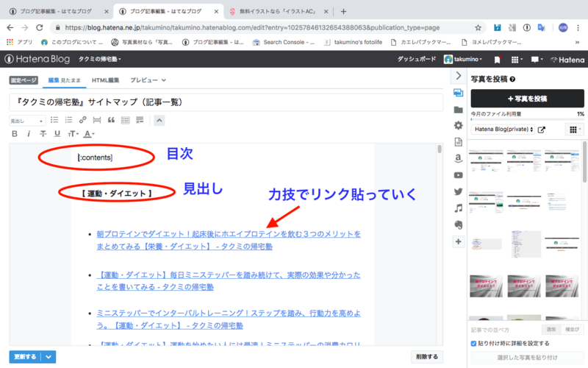Screen dimensions: 588x368
Task: Toggle bold formatting in editor toolbar
Action: (15, 134)
